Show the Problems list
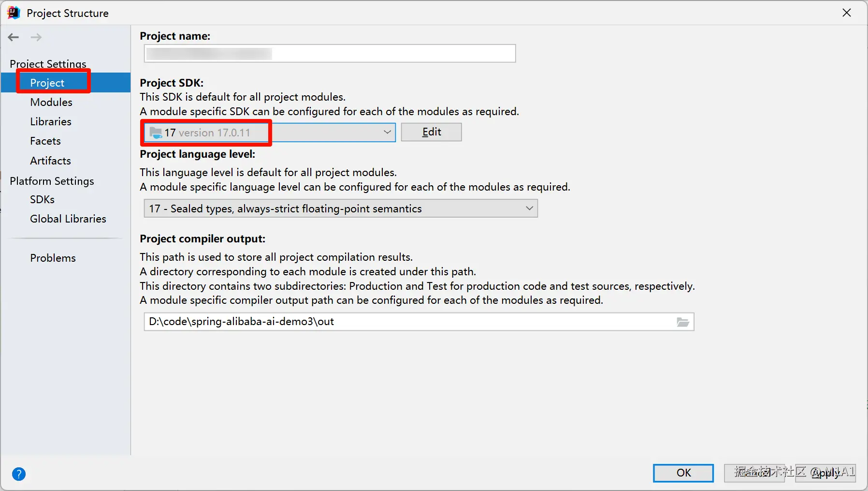The width and height of the screenshot is (868, 491). [53, 258]
